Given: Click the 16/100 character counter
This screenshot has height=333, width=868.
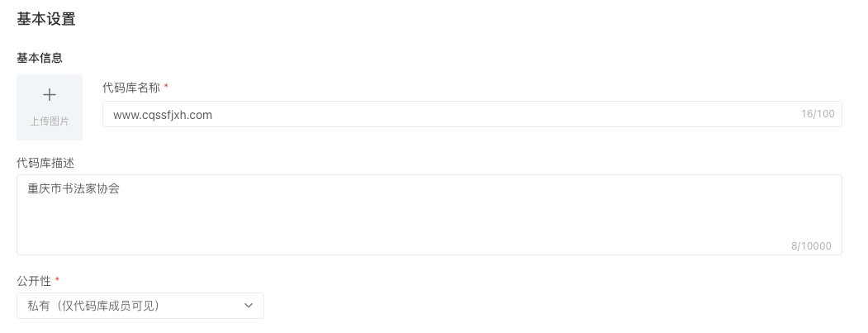Looking at the screenshot, I should coord(818,114).
